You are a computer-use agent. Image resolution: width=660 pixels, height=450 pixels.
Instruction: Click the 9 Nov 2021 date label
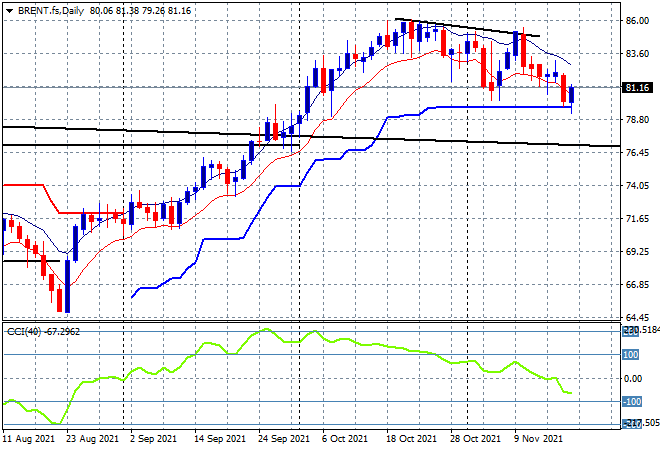[x=538, y=439]
